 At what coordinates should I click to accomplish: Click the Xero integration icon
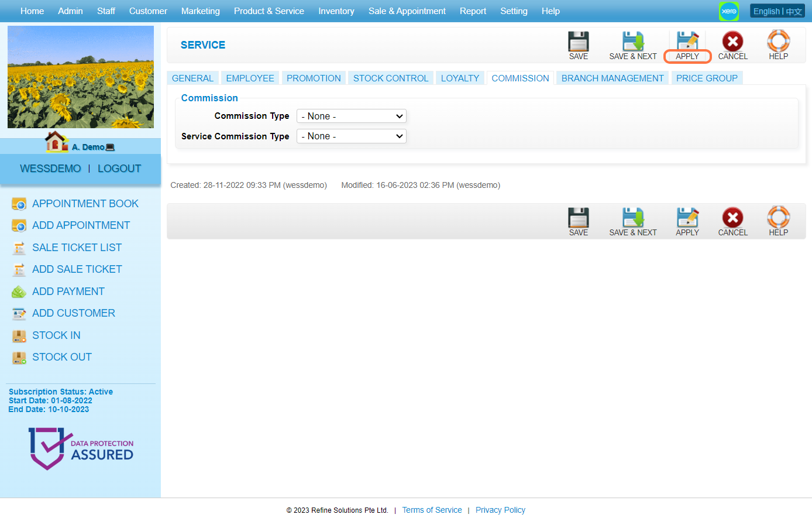click(x=729, y=11)
